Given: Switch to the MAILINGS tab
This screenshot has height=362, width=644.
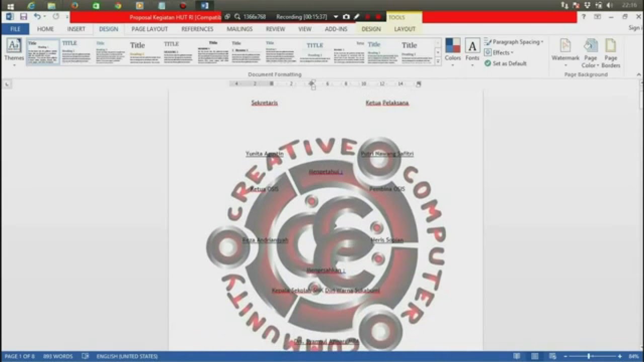Looking at the screenshot, I should click(x=239, y=29).
